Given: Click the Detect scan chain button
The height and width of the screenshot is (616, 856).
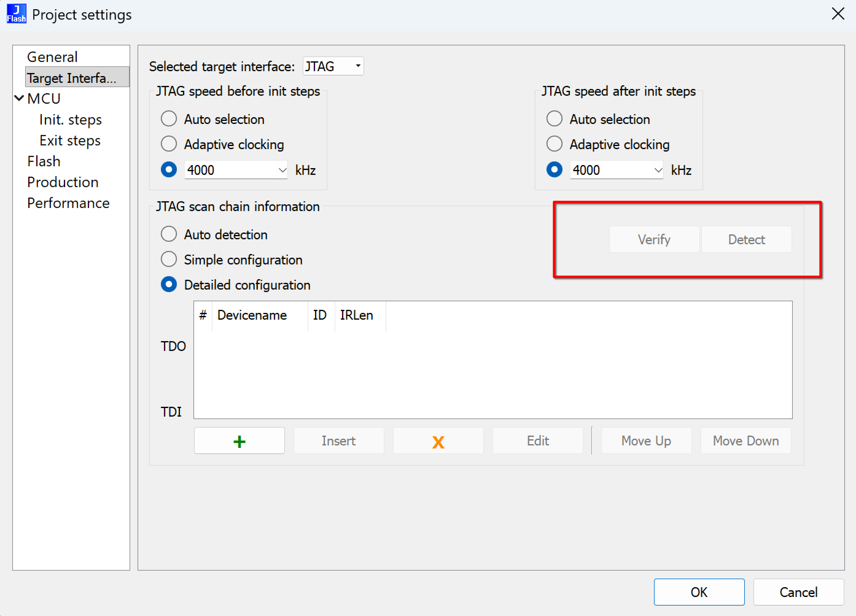Looking at the screenshot, I should [x=746, y=240].
